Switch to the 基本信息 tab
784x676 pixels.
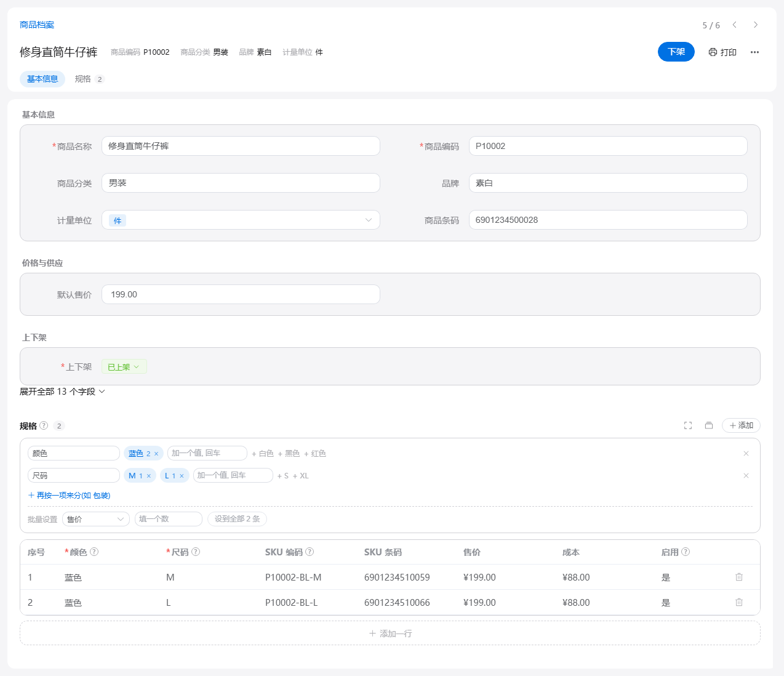(42, 79)
